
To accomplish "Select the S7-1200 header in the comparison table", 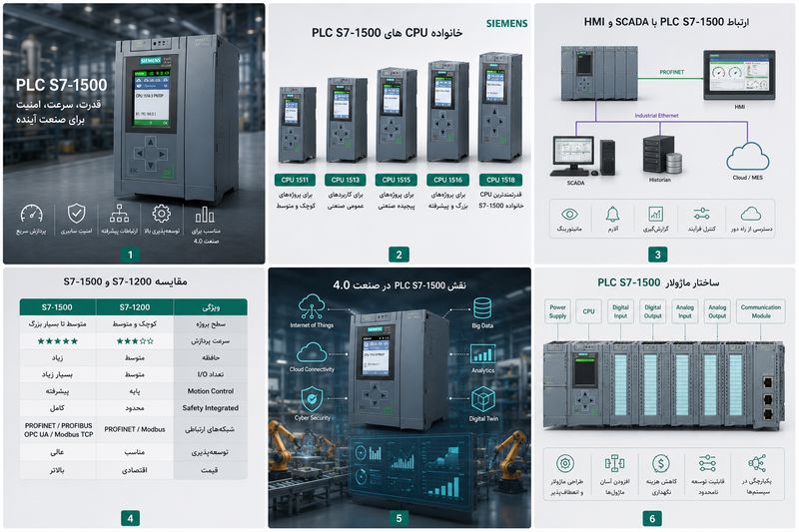I will point(135,307).
